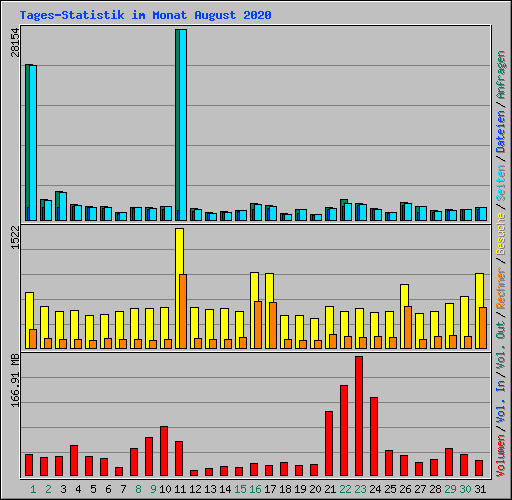The width and height of the screenshot is (512, 500).
Task: Click the tallest cyan bar for day 11
Action: (183, 125)
